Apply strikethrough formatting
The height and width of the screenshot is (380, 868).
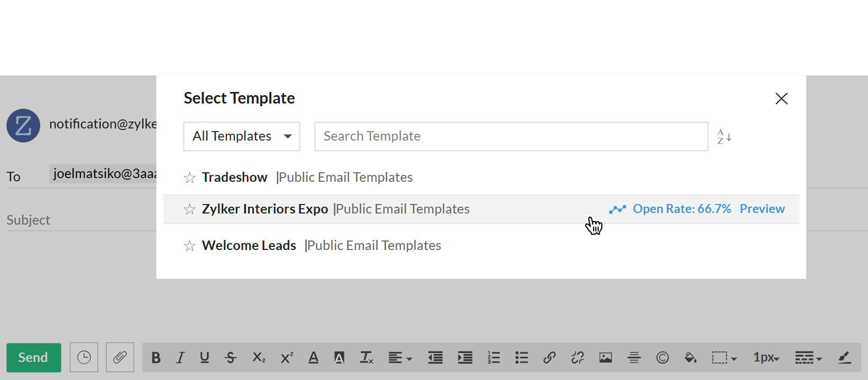pos(231,358)
